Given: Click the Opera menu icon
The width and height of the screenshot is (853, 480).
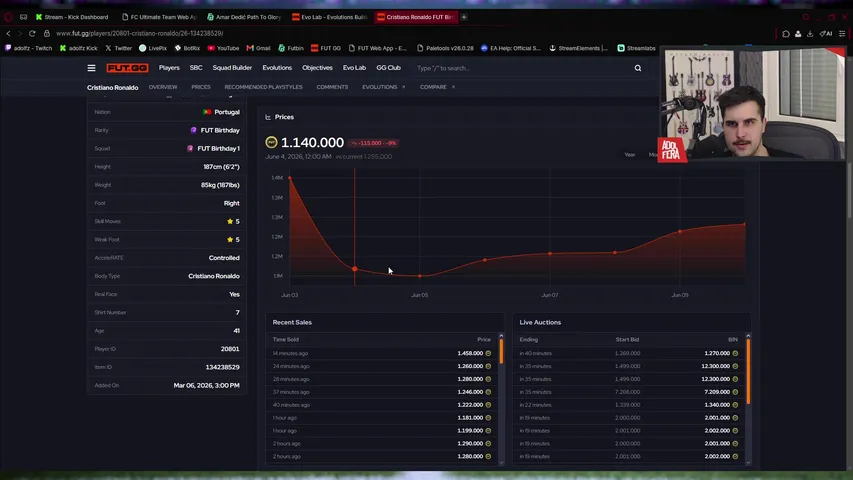Looking at the screenshot, I should point(8,17).
